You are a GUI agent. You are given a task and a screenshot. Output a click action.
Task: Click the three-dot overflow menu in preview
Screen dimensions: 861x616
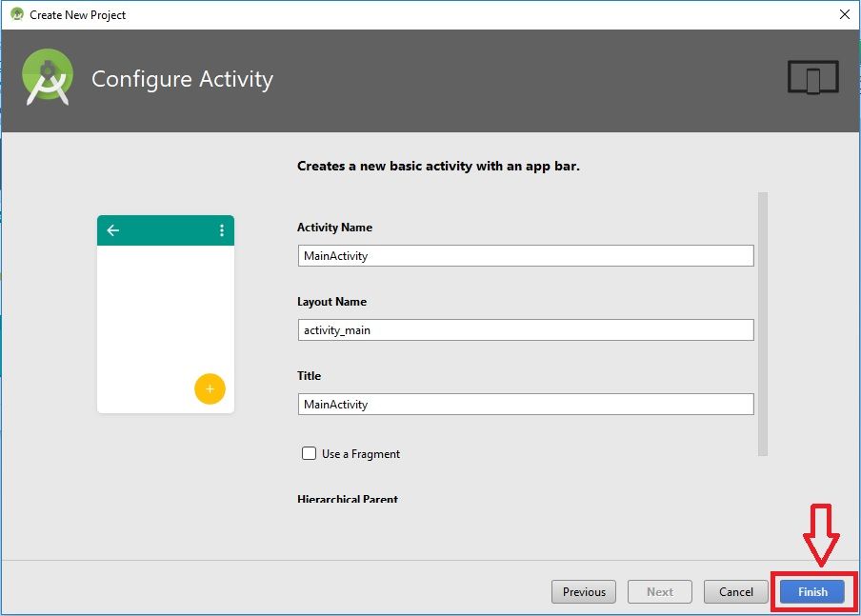(x=221, y=230)
